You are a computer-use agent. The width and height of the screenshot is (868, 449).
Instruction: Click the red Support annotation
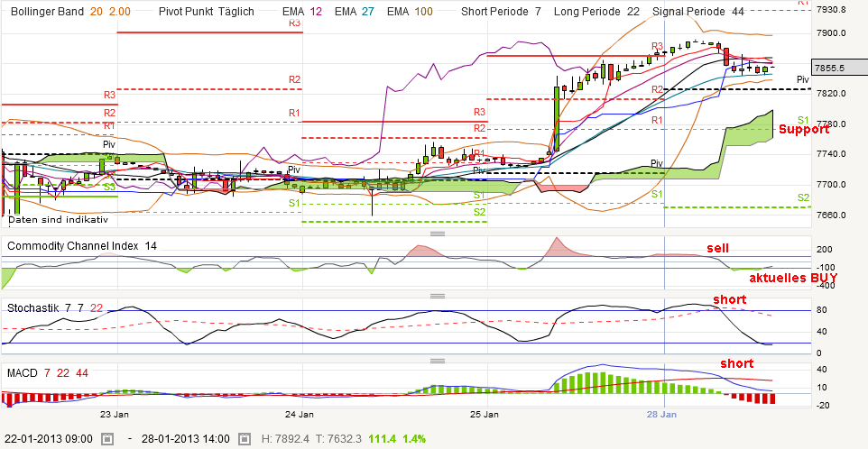pyautogui.click(x=804, y=130)
